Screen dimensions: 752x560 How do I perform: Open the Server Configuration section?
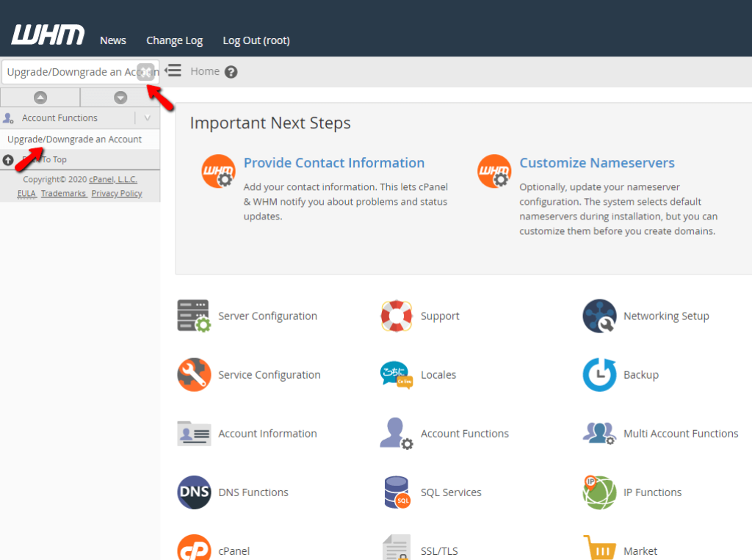point(267,316)
